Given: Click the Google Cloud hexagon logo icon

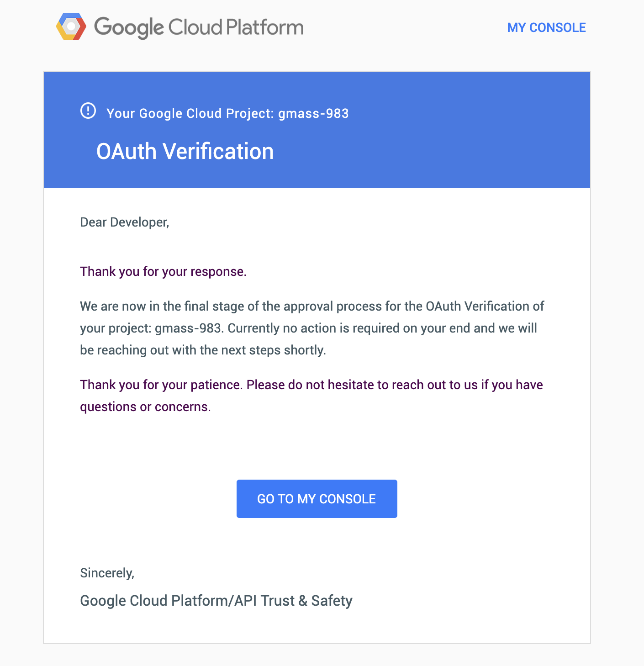Looking at the screenshot, I should click(71, 26).
